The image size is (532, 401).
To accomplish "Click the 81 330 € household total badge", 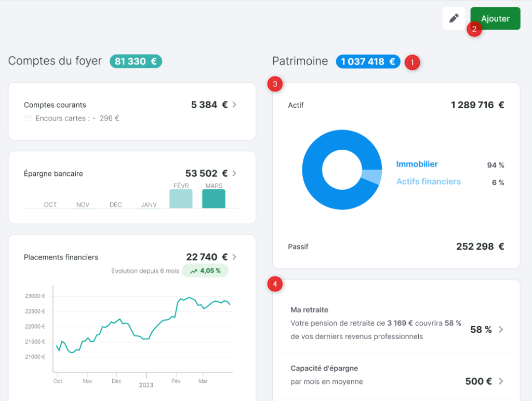I will [x=136, y=61].
